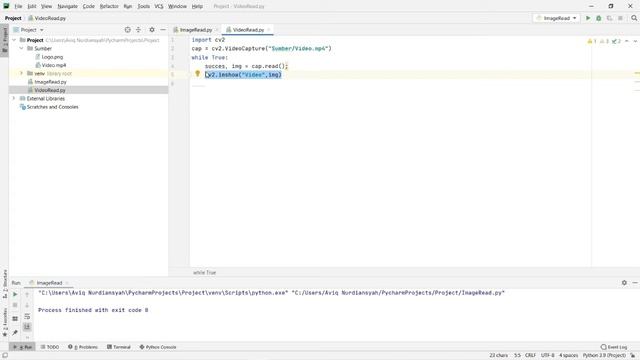640x360 pixels.
Task: Close the VideoRead.py editor tab
Action: click(x=269, y=30)
